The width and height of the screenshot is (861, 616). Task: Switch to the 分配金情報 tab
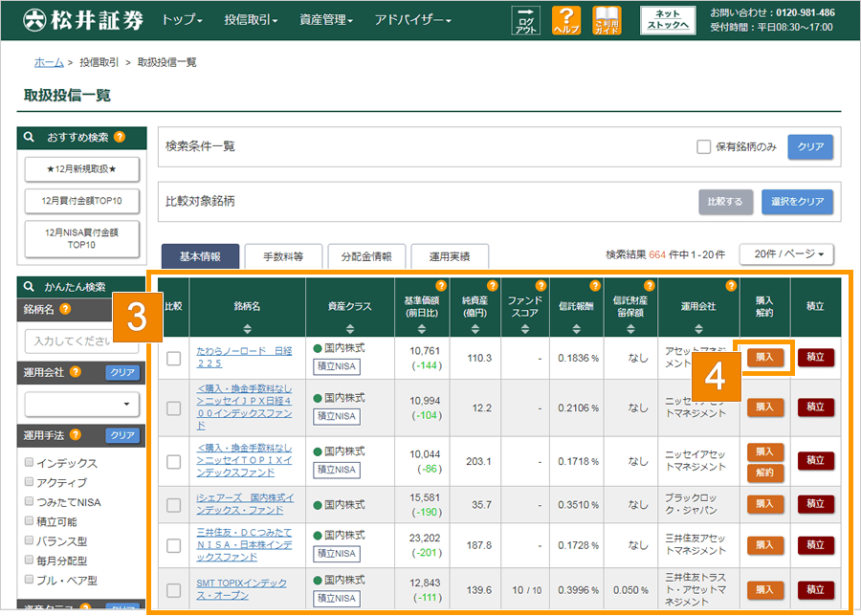coord(366,256)
